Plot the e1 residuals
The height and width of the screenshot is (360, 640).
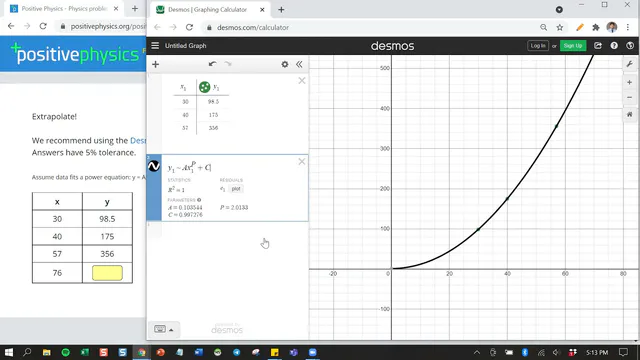pos(236,189)
